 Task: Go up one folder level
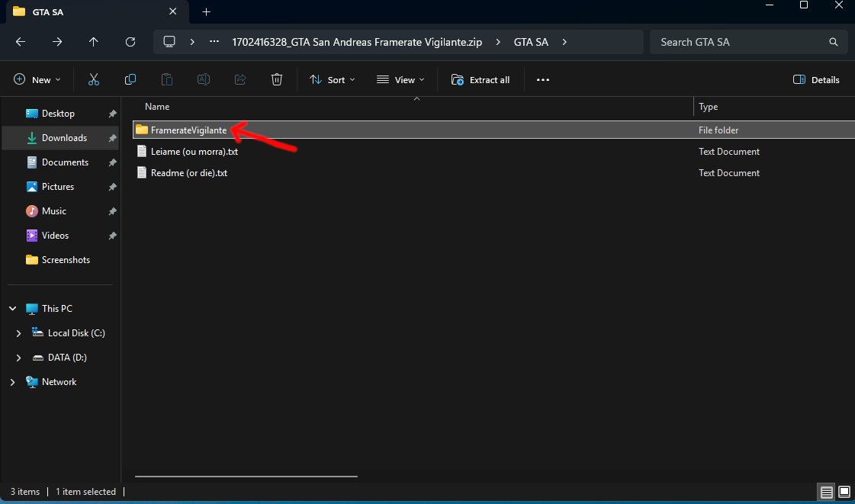tap(94, 42)
